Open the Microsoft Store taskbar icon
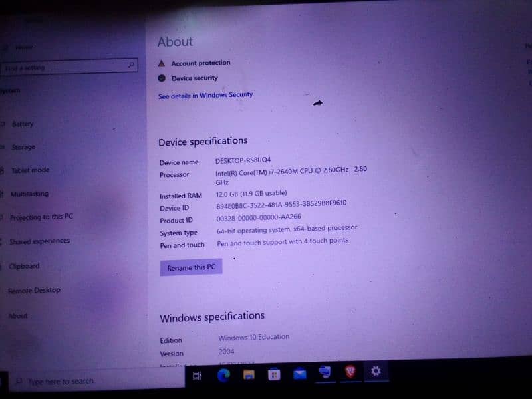 click(274, 375)
